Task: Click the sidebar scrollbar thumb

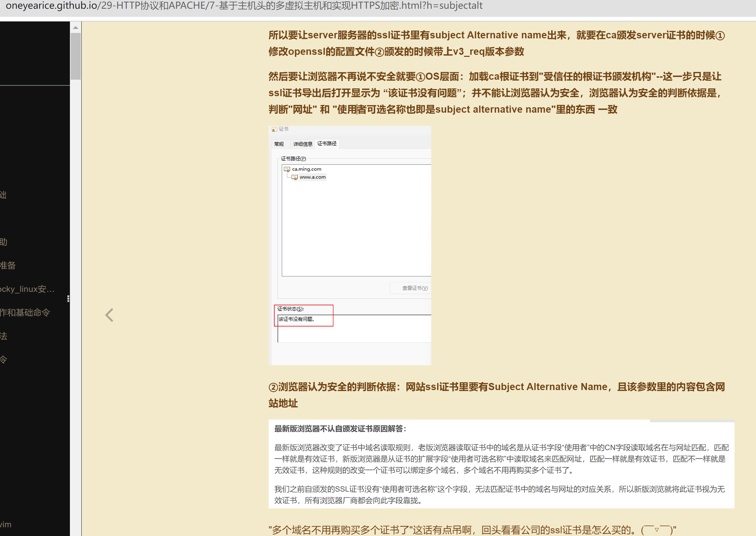Action: point(76,56)
